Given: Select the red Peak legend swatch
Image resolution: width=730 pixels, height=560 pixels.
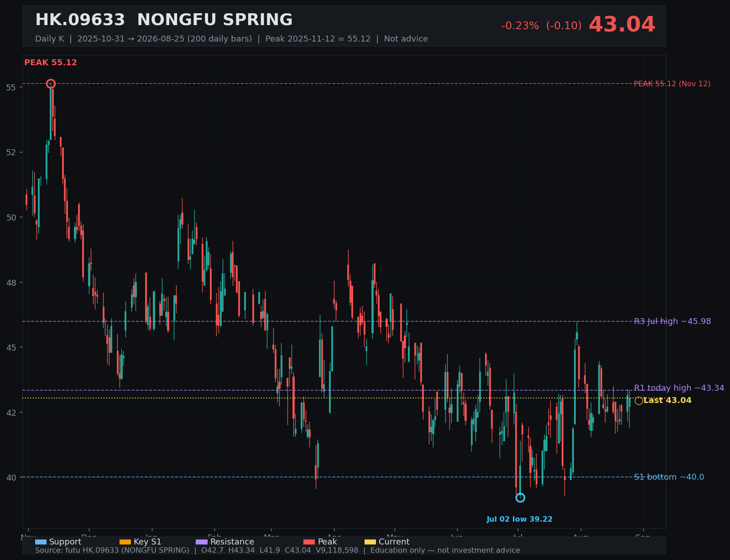Looking at the screenshot, I should 309,542.
